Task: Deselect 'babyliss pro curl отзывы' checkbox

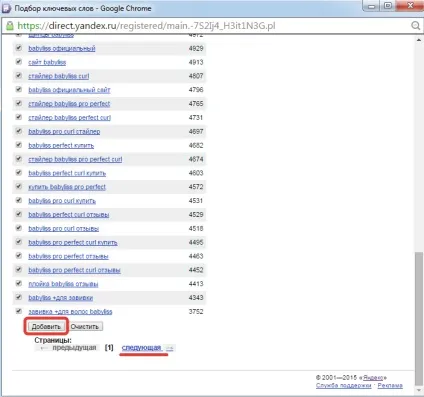Action: (x=19, y=228)
